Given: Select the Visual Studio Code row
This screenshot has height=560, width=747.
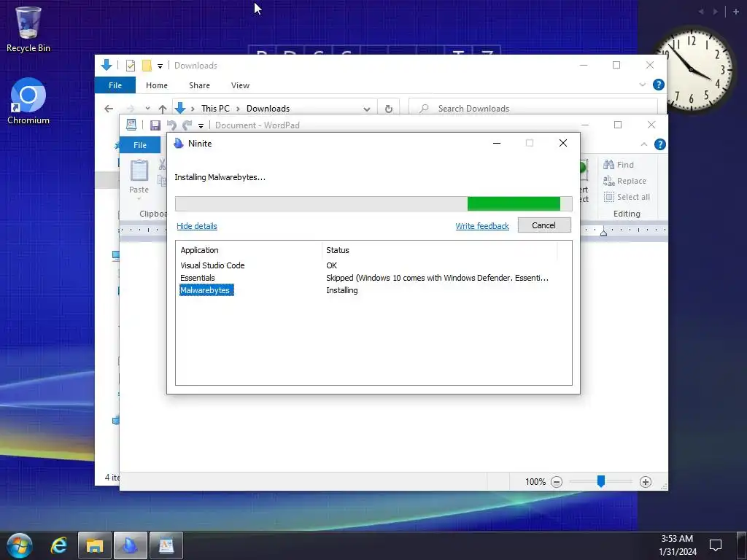Looking at the screenshot, I should click(212, 265).
